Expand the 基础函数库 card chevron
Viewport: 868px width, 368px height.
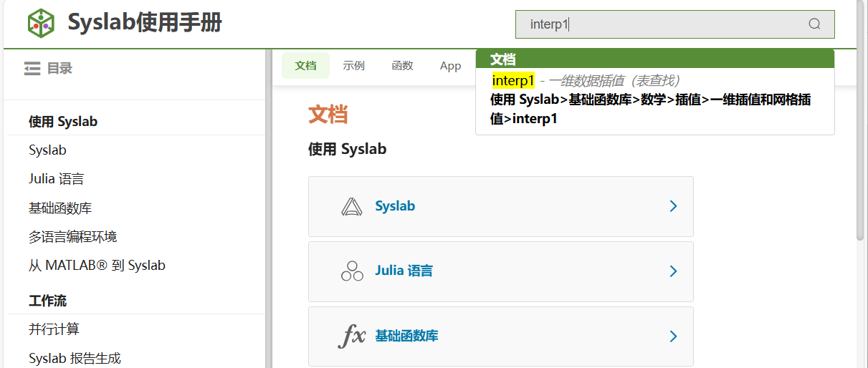click(x=672, y=336)
